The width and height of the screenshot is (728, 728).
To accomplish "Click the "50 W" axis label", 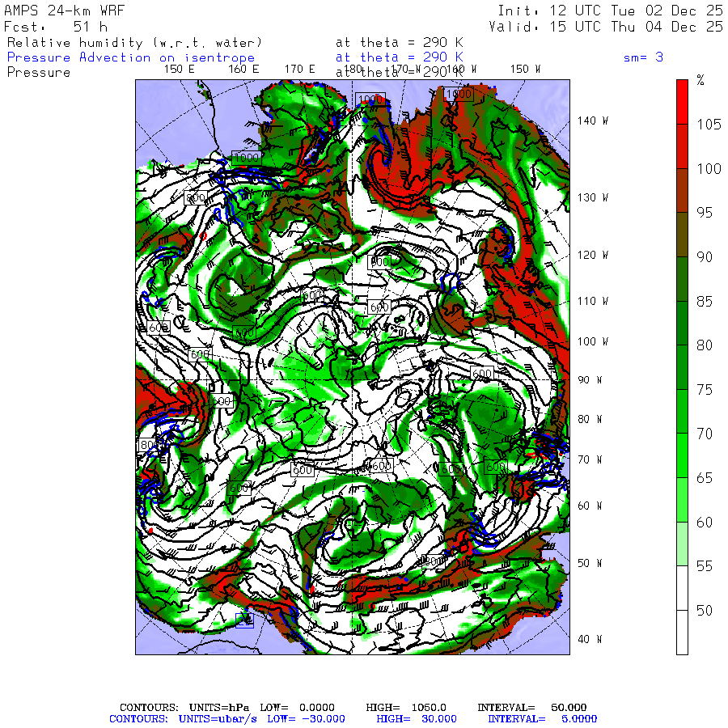I will (590, 564).
